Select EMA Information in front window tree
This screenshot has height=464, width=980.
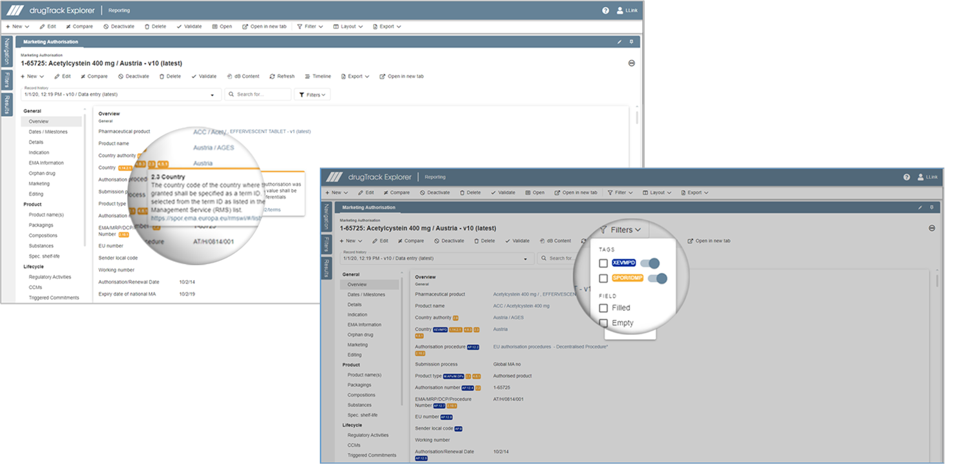click(364, 325)
